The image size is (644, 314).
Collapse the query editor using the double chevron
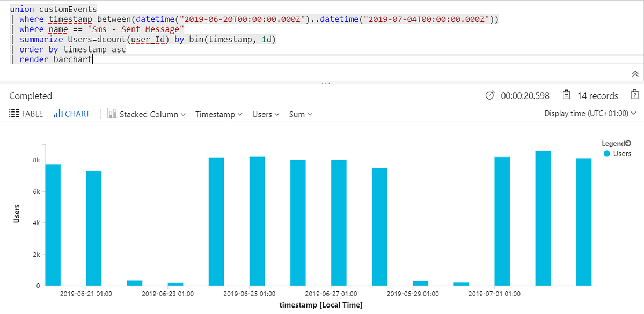click(x=634, y=74)
